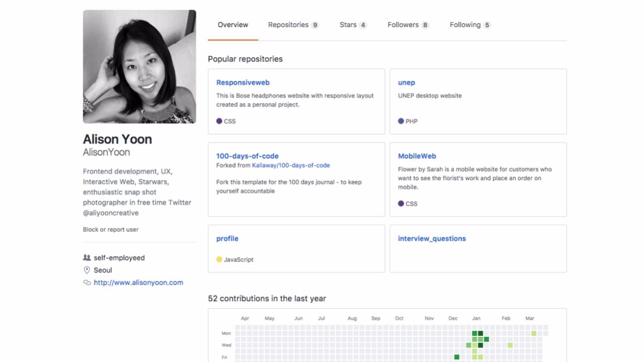This screenshot has width=644, height=362.
Task: Click the AlisonYoon username text
Action: click(x=106, y=152)
